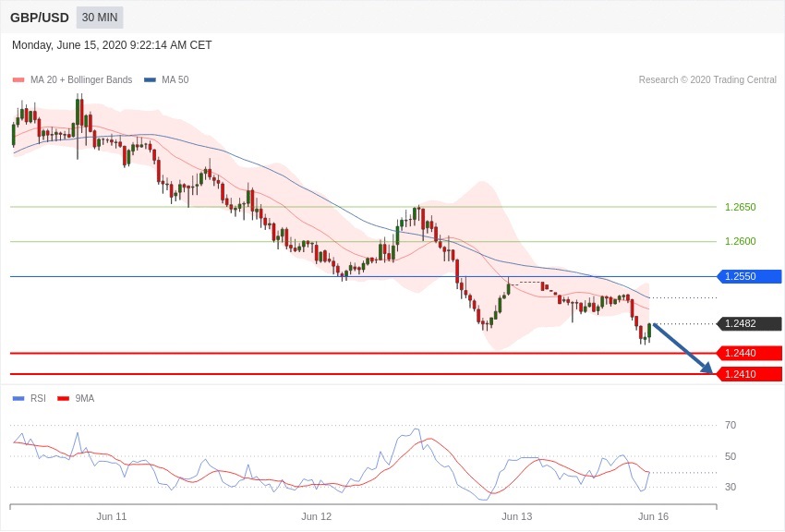This screenshot has width=785, height=532.
Task: Click the GBP/USD pair title
Action: 40,18
